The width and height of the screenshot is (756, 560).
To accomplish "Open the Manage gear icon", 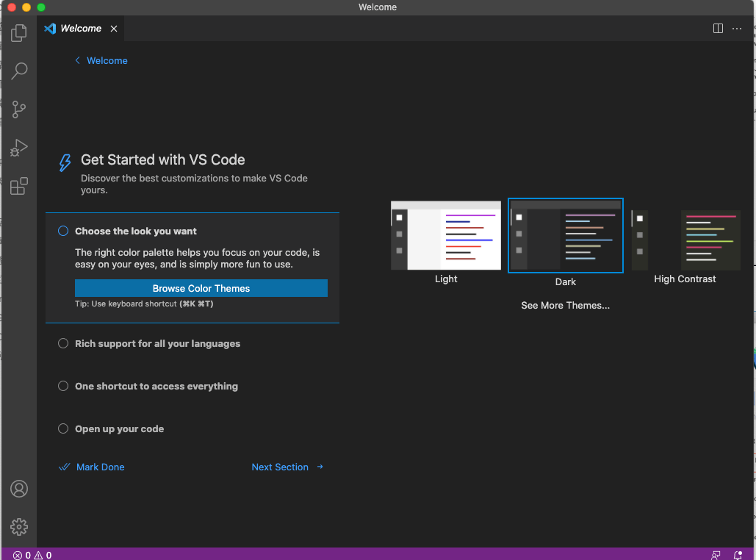I will point(19,527).
